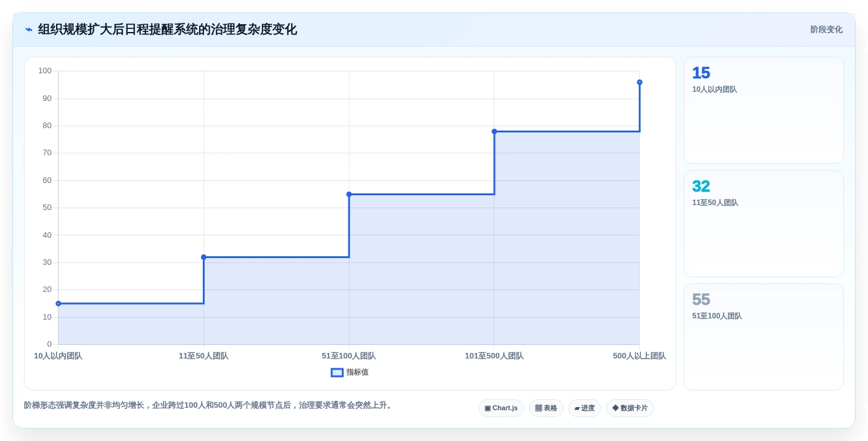868x441 pixels.
Task: Click x-axis label 101至500人团队
Action: coord(494,356)
